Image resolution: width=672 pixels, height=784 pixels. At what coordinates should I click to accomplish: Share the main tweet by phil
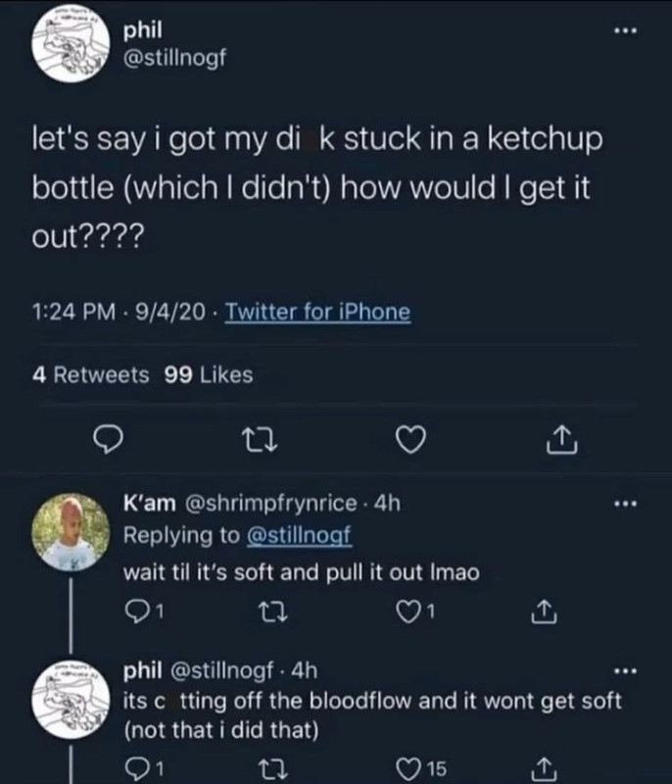(x=561, y=439)
